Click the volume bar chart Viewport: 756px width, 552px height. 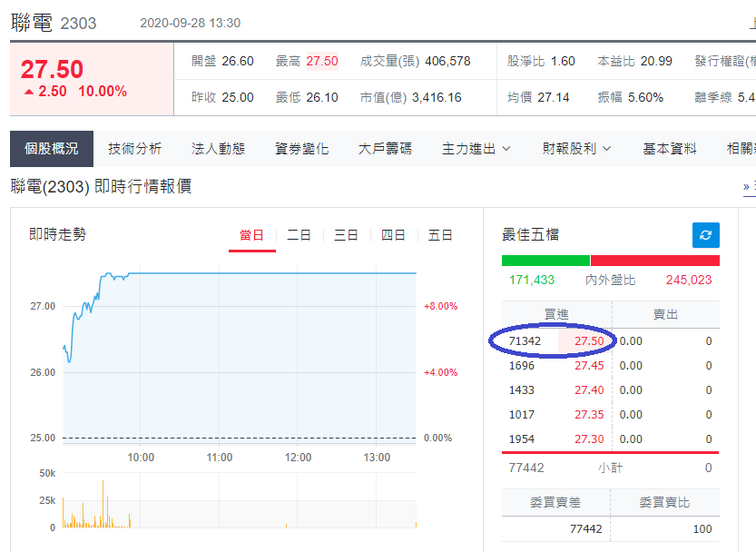[240, 502]
